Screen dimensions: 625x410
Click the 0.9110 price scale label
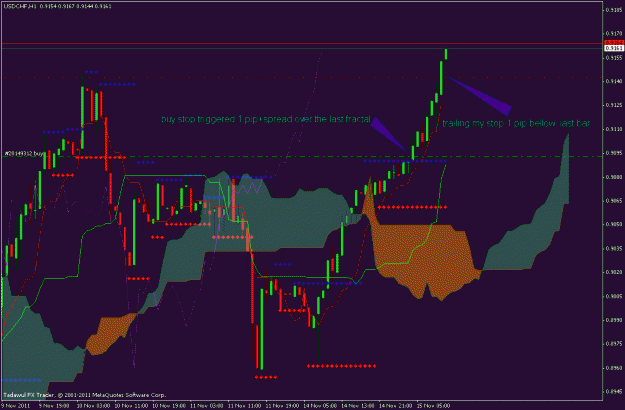[614, 129]
